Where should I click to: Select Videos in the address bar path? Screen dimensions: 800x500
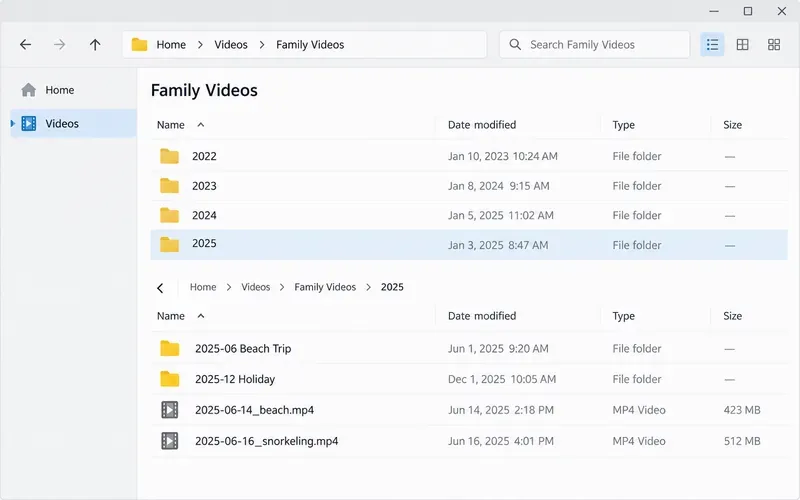tap(231, 45)
